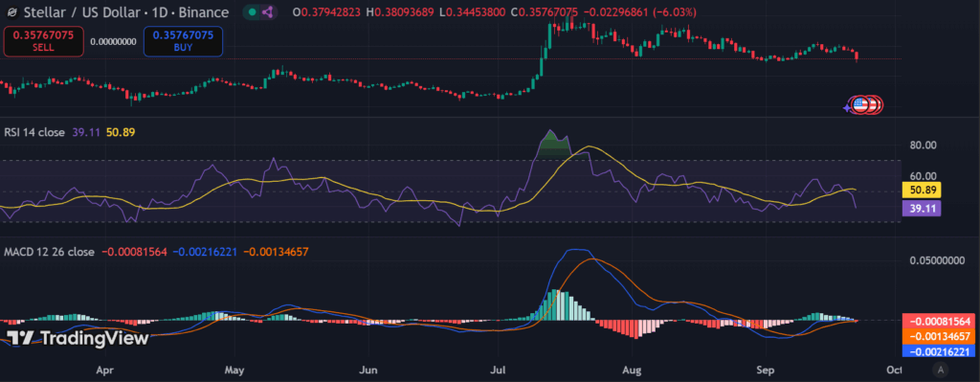Click the MACD 12 26 close indicator label
The height and width of the screenshot is (382, 980).
49,252
